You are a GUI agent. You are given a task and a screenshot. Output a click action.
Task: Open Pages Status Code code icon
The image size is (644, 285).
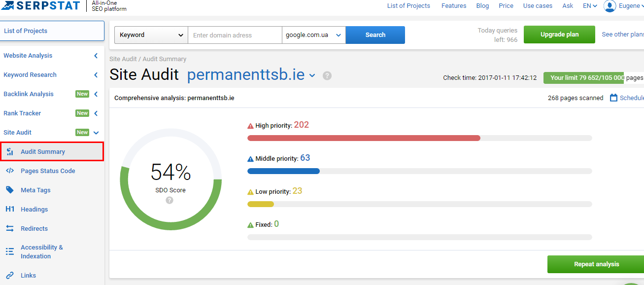(10, 171)
